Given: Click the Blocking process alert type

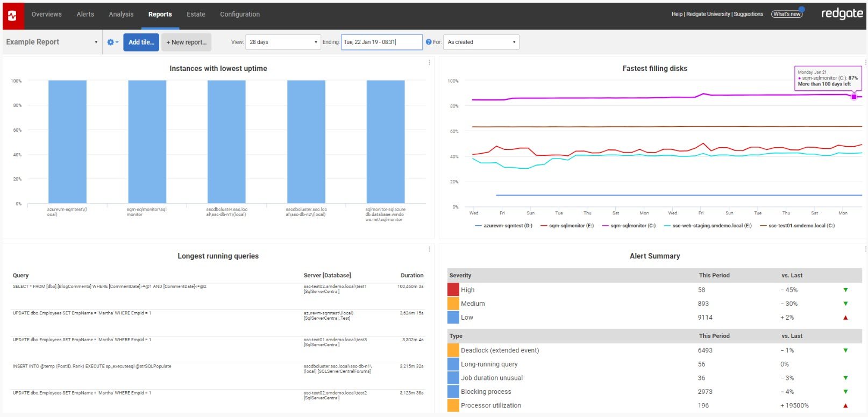Looking at the screenshot, I should 486,392.
